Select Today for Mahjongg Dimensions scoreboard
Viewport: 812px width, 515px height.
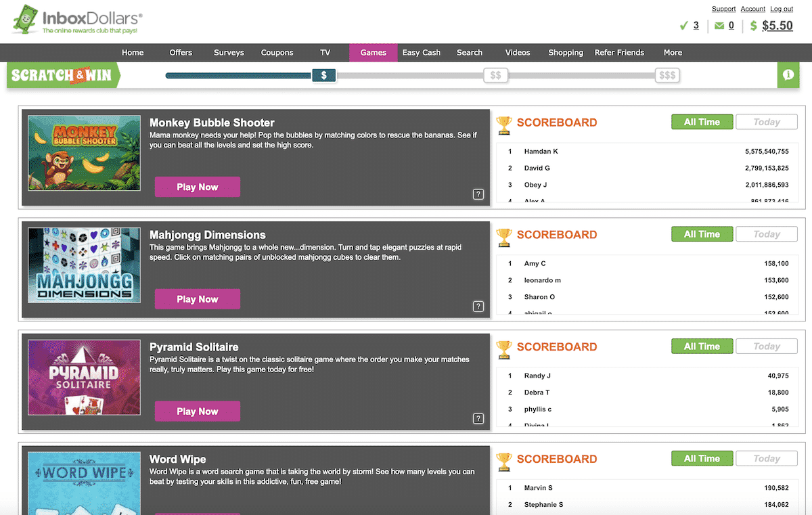(x=767, y=234)
